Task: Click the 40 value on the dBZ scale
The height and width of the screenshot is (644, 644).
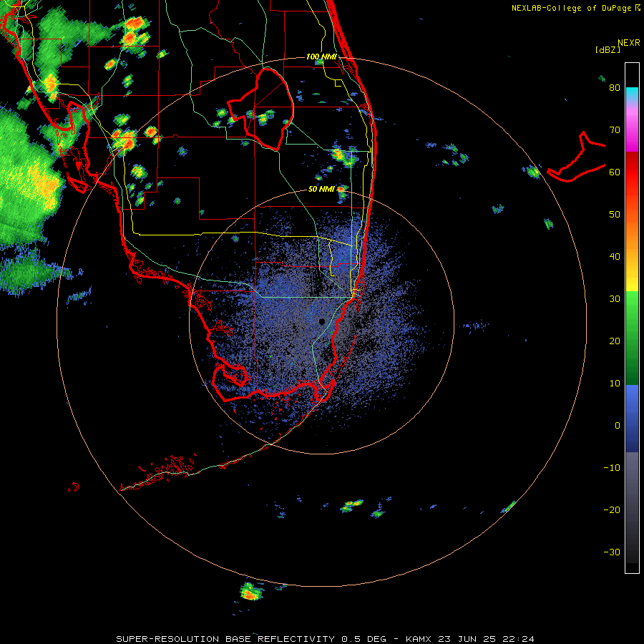Action: coord(615,257)
